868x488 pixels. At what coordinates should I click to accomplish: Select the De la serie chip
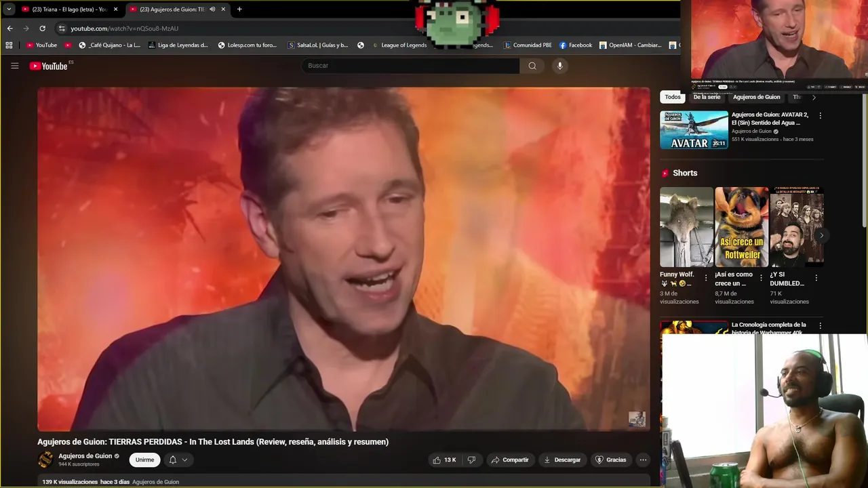tap(707, 97)
